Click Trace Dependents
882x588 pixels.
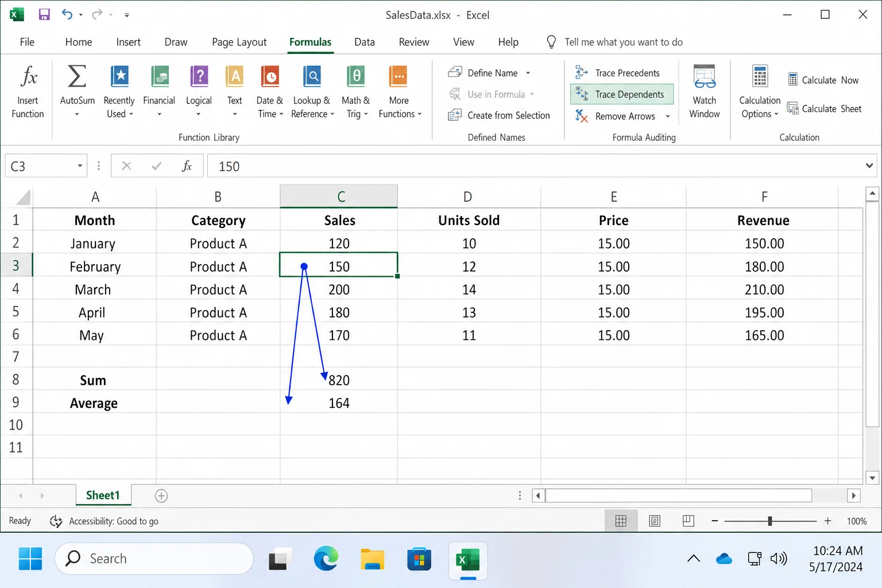[622, 94]
